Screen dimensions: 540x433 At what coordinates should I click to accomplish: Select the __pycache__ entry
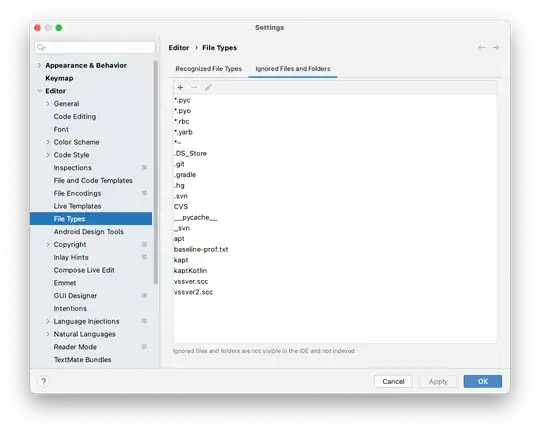196,218
